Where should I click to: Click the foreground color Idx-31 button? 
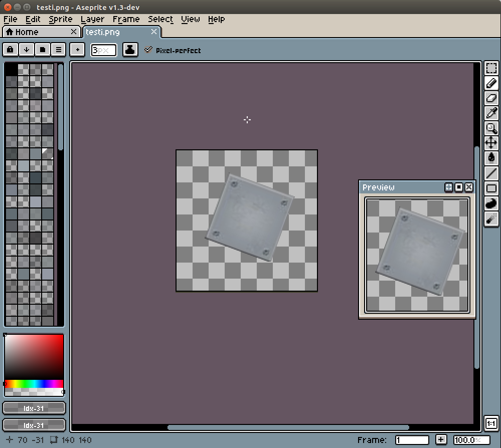tap(34, 408)
